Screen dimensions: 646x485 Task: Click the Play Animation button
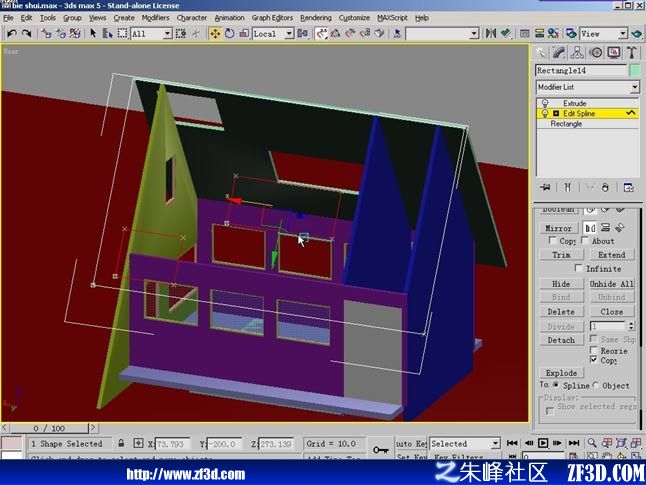click(543, 443)
